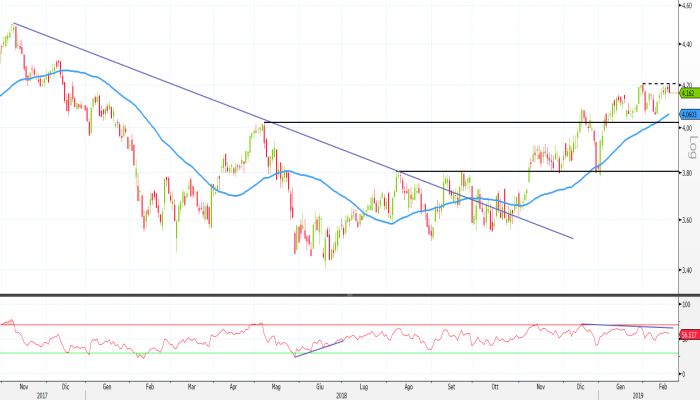Click the 3.40 price axis label
This screenshot has width=700, height=400.
[687, 270]
